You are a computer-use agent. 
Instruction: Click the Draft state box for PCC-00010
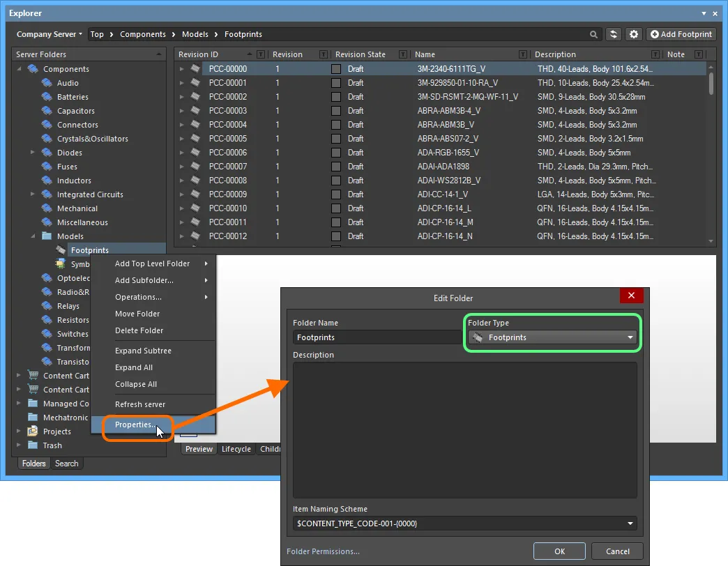click(335, 208)
